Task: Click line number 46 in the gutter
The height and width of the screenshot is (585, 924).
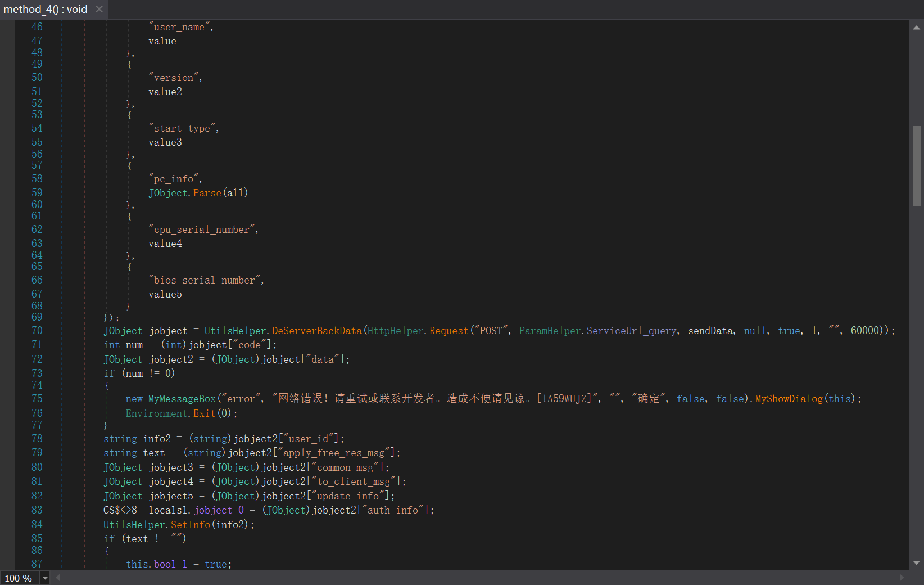Action: (37, 27)
